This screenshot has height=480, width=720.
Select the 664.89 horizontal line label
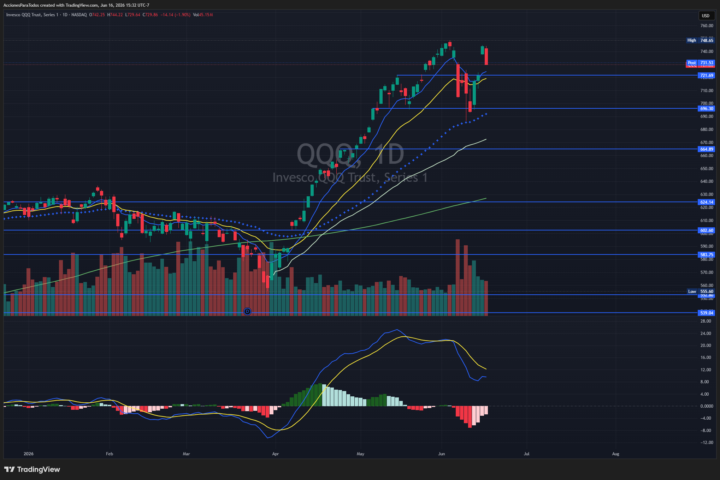pos(706,149)
